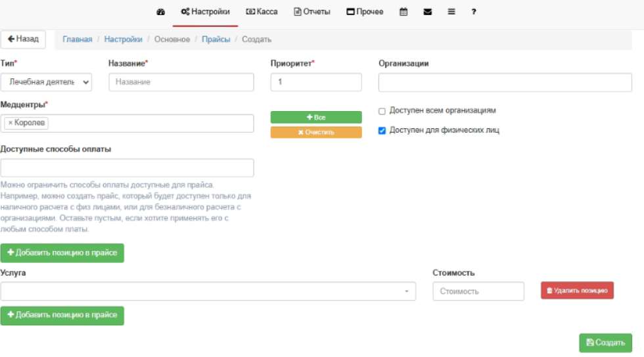The image size is (644, 357).
Task: Open the hamburger list menu icon
Action: point(451,12)
